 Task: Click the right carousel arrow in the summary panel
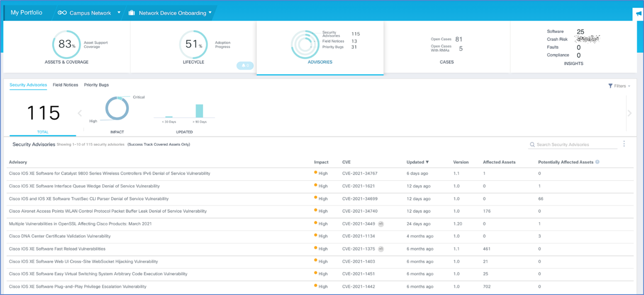point(629,113)
